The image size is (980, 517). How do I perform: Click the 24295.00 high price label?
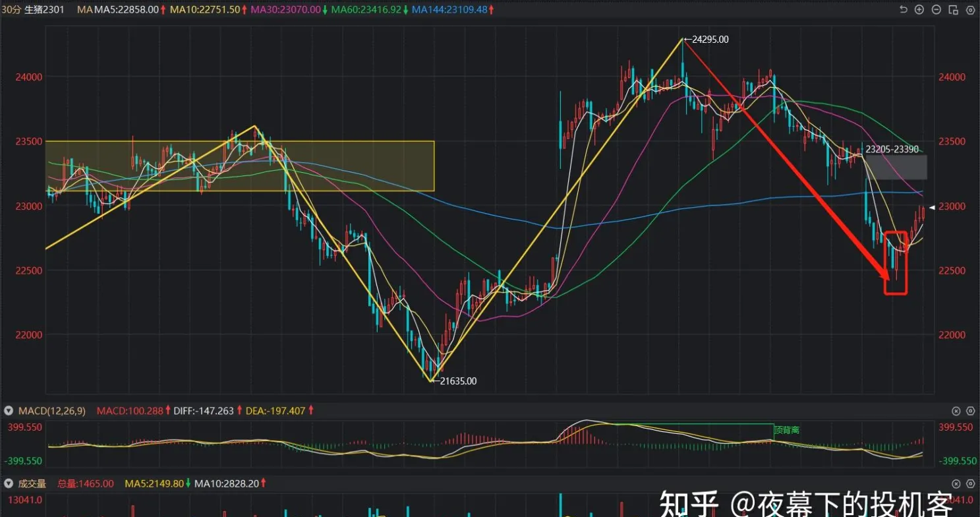(x=710, y=40)
